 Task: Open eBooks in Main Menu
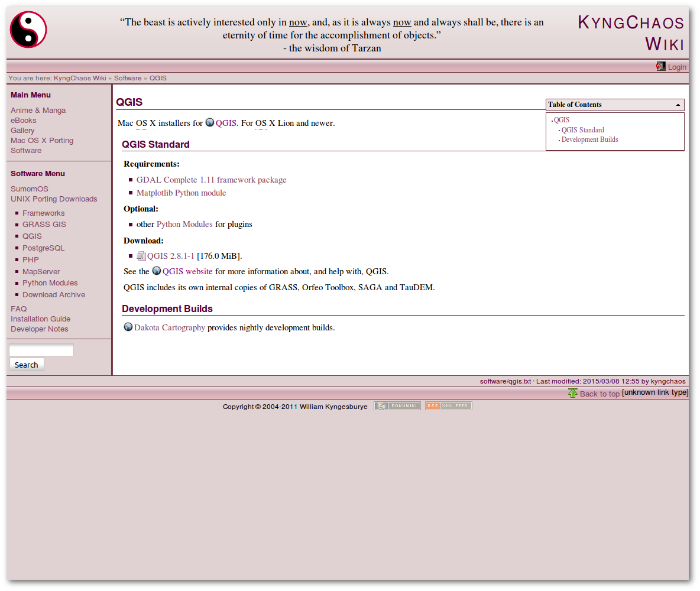23,121
